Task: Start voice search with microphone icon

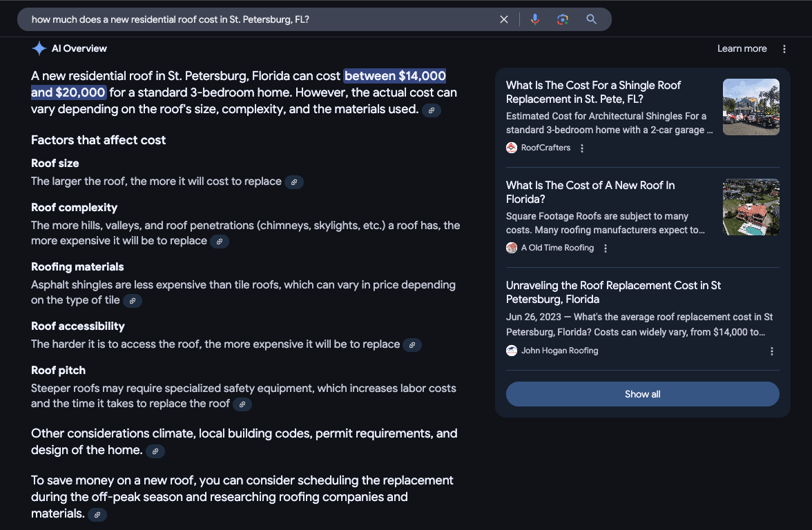Action: click(534, 19)
